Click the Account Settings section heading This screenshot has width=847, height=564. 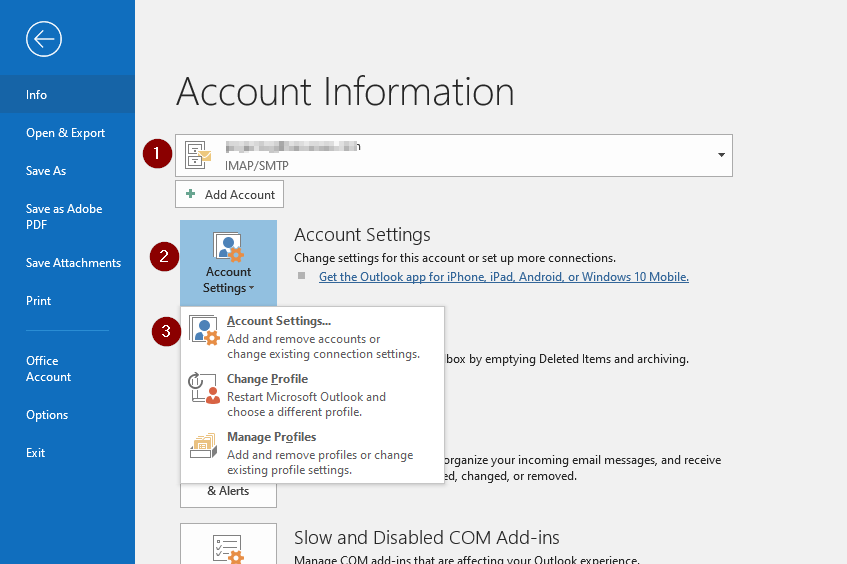[x=362, y=234]
